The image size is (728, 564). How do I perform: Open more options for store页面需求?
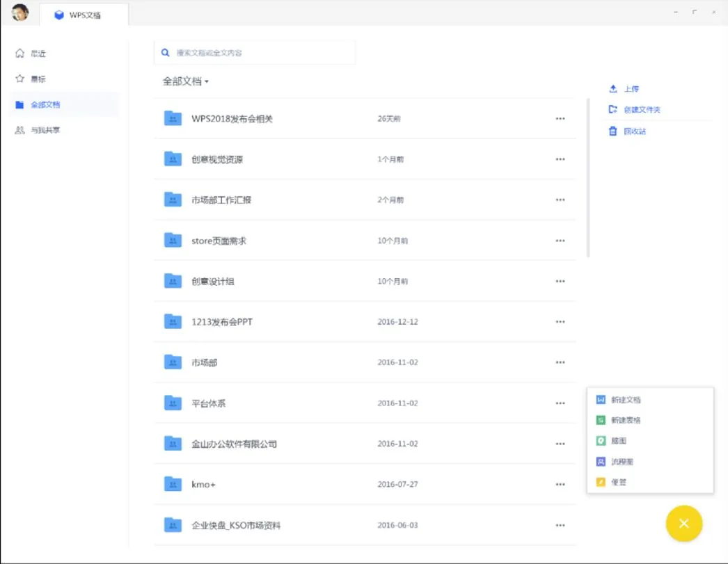(560, 241)
